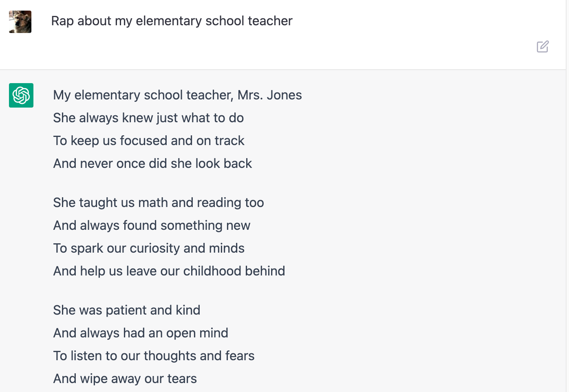
Task: Click the green ChatGPT logo icon
Action: (x=21, y=95)
